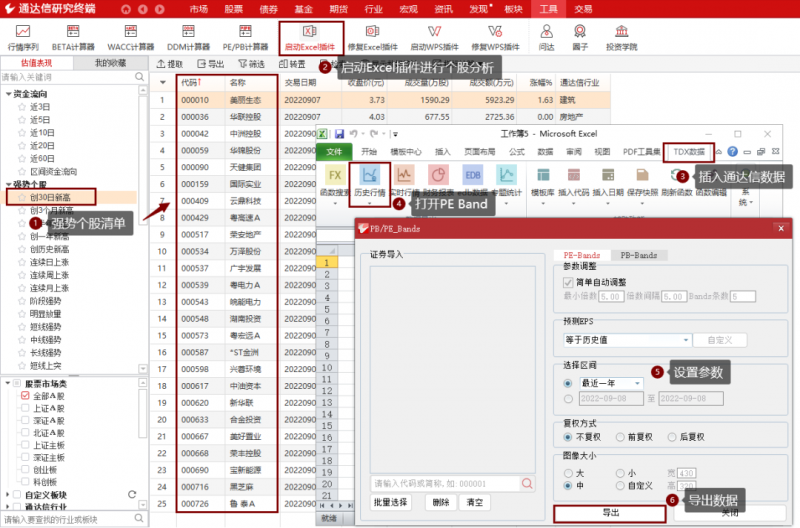Viewport: 800px width, 528px height.
Task: Select the 大 image size radio
Action: 568,473
